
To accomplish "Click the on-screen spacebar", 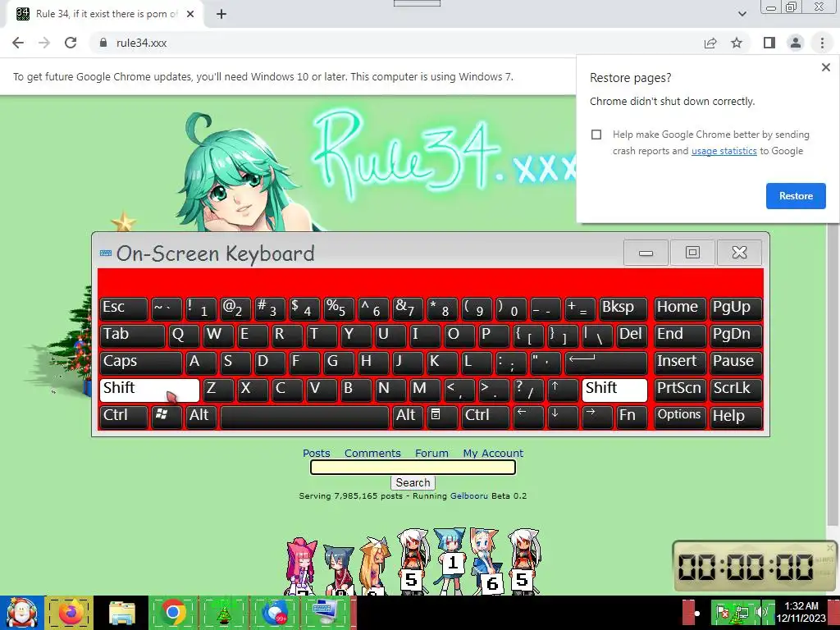I will (x=304, y=416).
